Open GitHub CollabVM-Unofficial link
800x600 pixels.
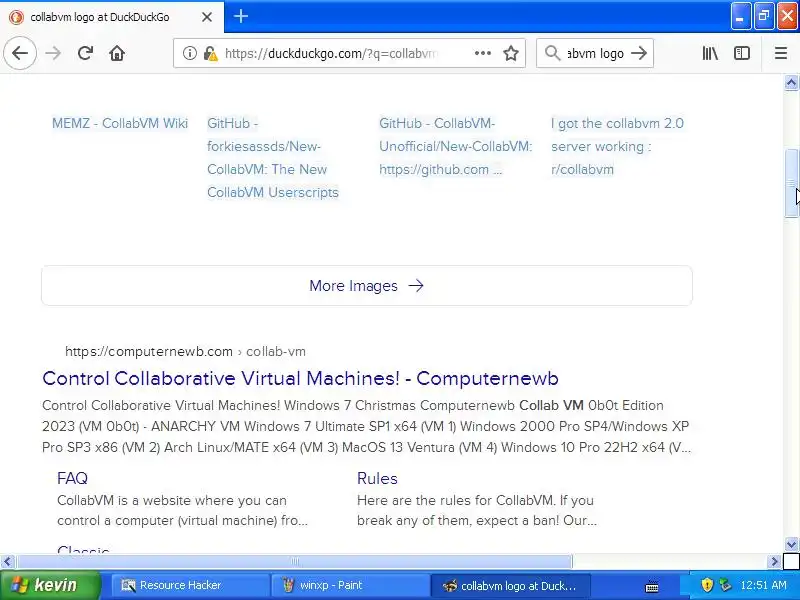coord(456,146)
